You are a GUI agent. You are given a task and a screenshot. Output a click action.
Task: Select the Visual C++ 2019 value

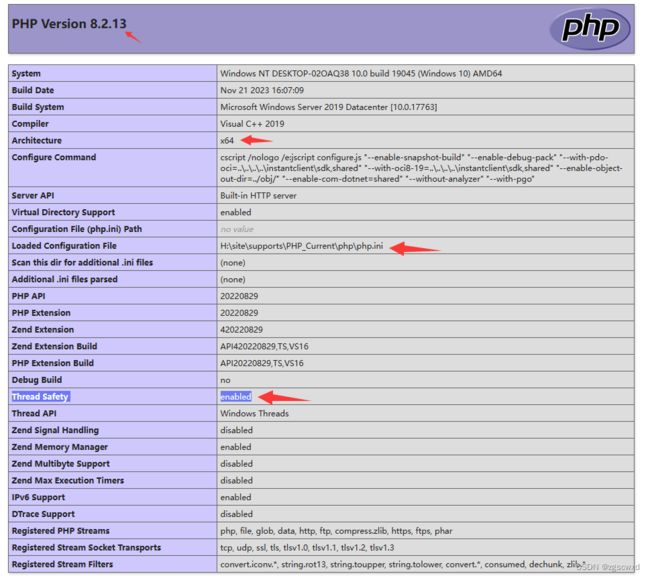point(252,124)
